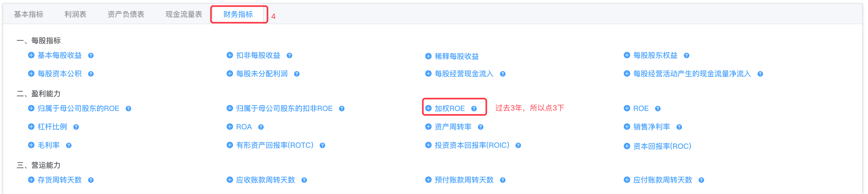The height and width of the screenshot is (194, 868).
Task: Select 每股经营活动产生的现金流量净流入 indicator
Action: [692, 74]
